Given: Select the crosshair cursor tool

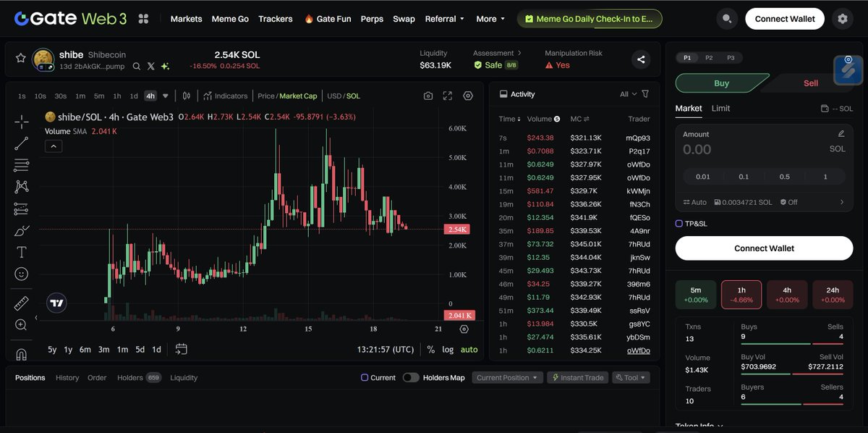Looking at the screenshot, I should click(x=22, y=122).
